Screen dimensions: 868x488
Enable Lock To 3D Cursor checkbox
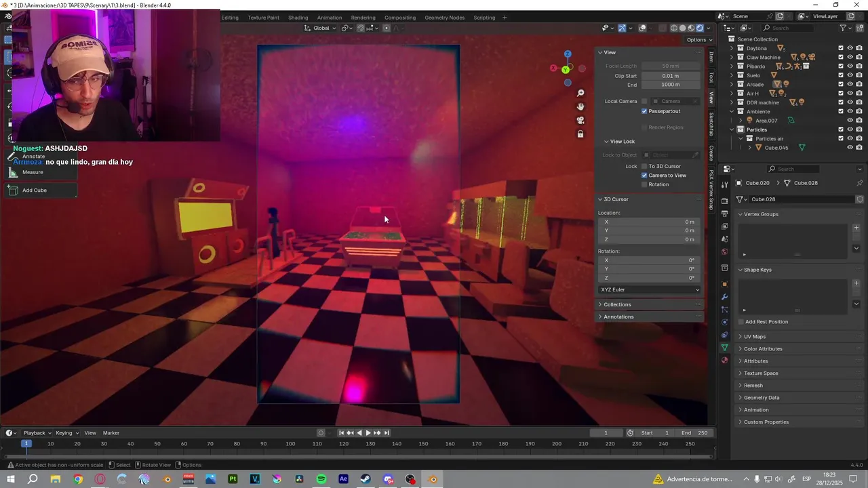644,166
